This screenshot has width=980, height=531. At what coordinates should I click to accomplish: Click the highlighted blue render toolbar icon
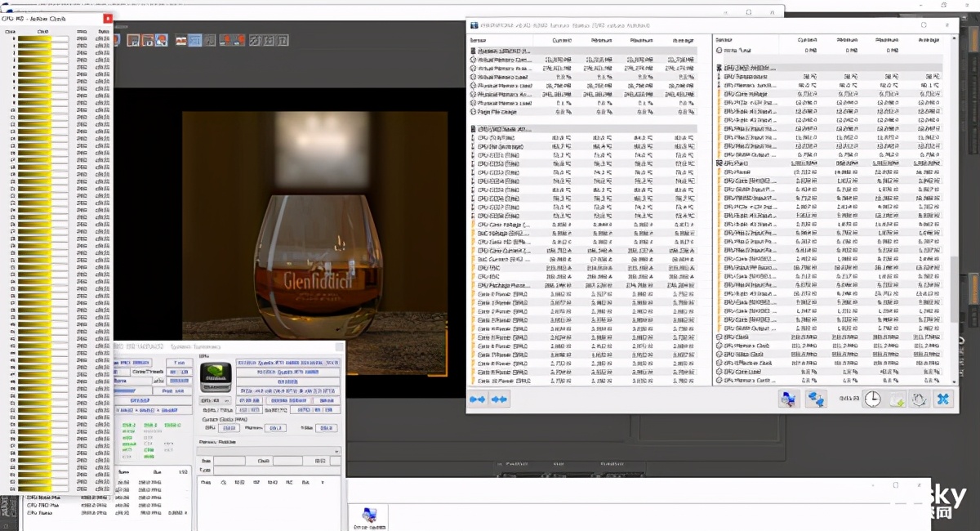point(195,40)
